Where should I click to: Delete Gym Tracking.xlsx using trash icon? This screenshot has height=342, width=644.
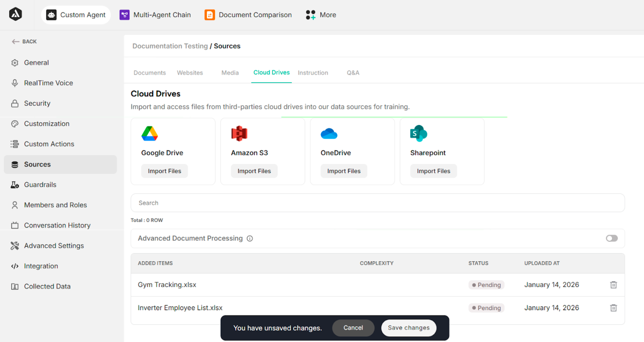pos(613,285)
